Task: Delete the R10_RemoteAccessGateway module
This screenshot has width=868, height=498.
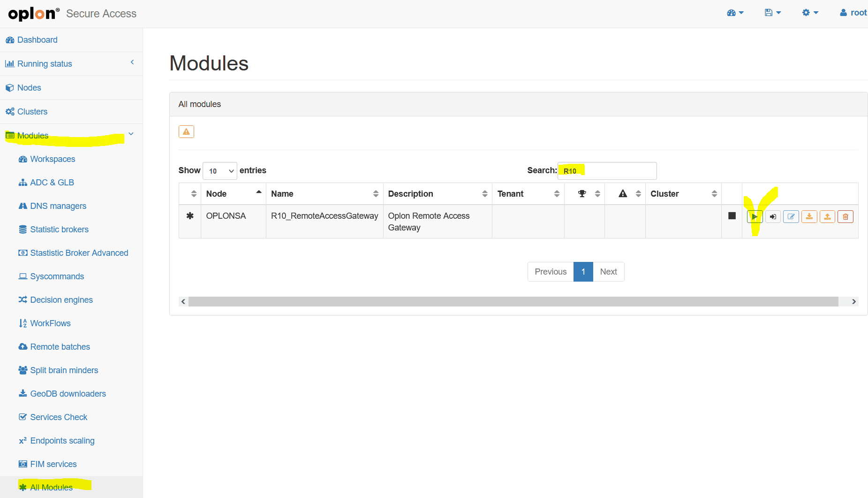Action: point(845,216)
